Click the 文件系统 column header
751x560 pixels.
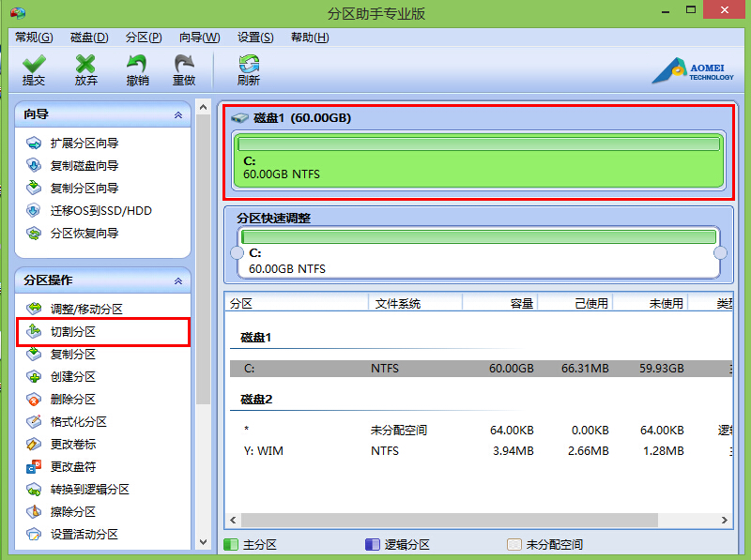[x=398, y=304]
